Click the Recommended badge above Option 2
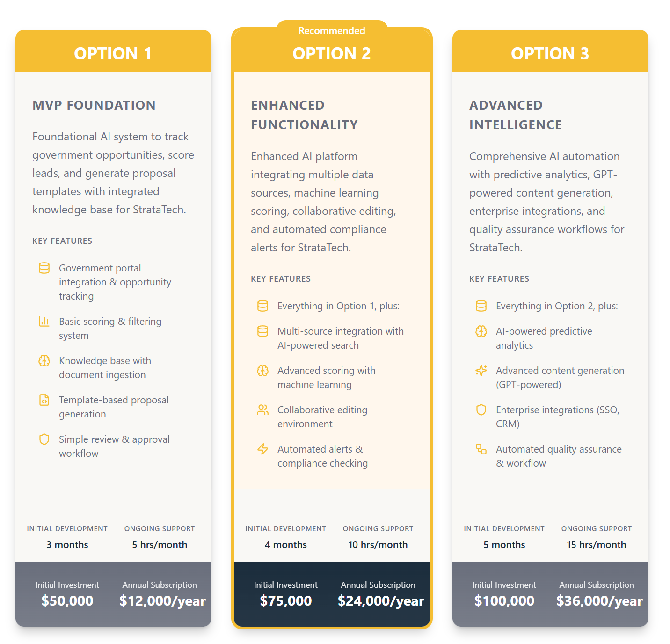Screen dimensions: 670x644 (332, 30)
